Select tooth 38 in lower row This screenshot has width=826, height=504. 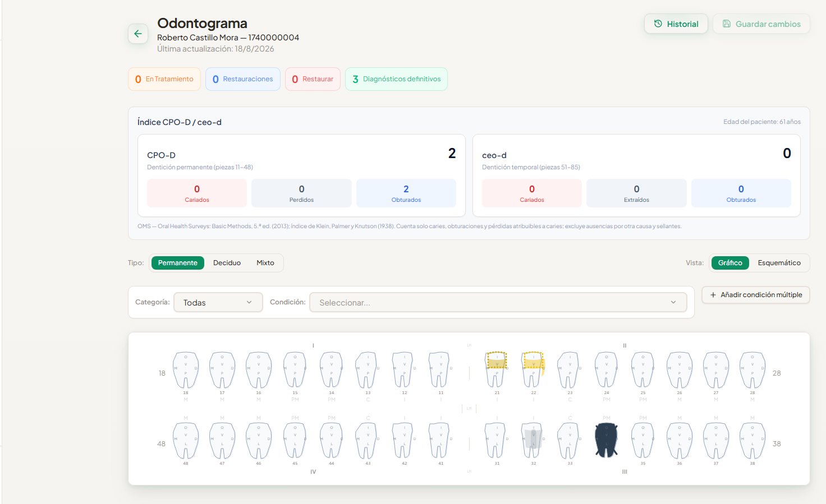[x=752, y=441]
